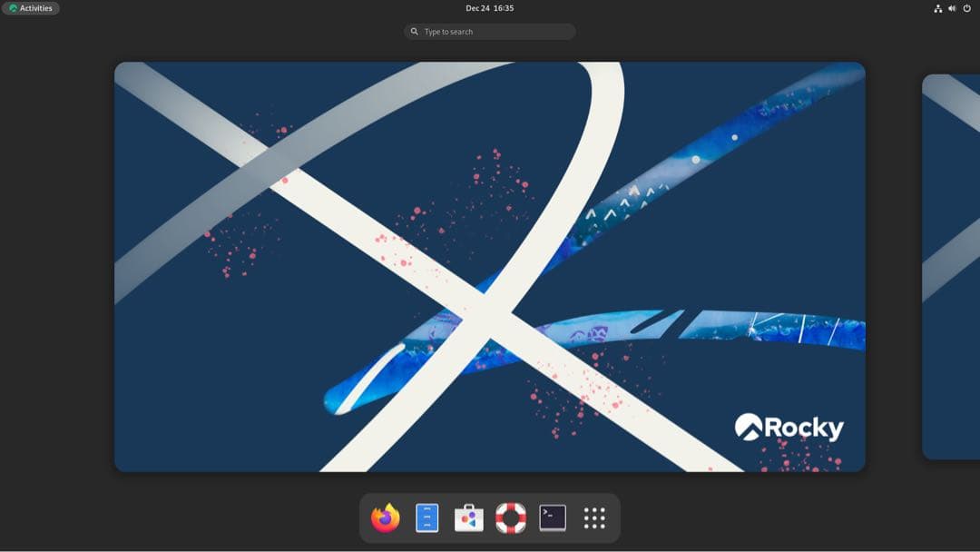The width and height of the screenshot is (980, 552).
Task: Open the Help lifebuoy icon
Action: point(510,518)
